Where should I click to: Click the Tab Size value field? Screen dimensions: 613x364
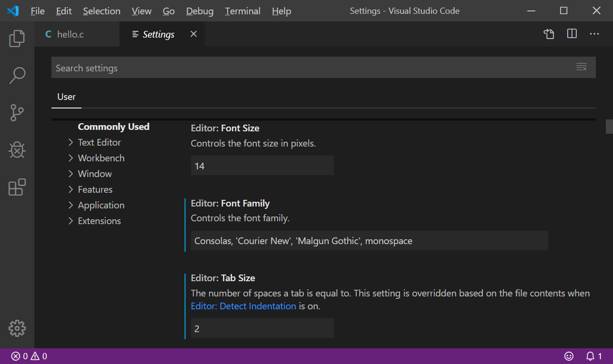262,328
